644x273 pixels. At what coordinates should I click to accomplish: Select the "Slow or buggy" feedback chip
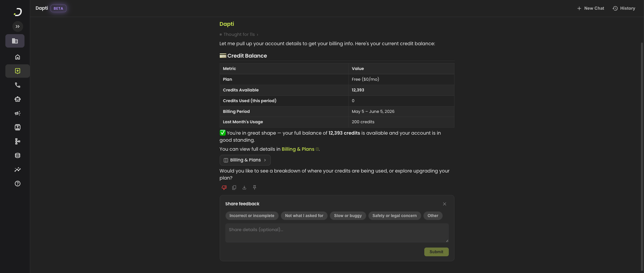348,216
